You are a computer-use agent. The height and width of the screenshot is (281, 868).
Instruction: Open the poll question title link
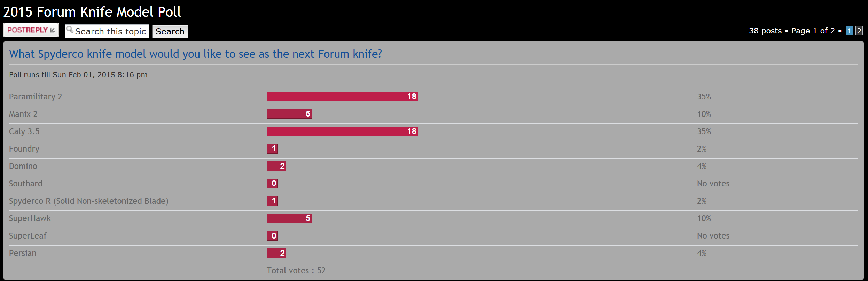click(x=195, y=54)
